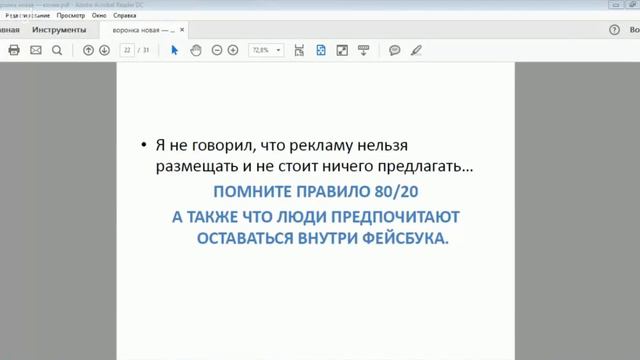Viewport: 640px width, 360px height.
Task: Print the document with the printer icon
Action: click(14, 50)
